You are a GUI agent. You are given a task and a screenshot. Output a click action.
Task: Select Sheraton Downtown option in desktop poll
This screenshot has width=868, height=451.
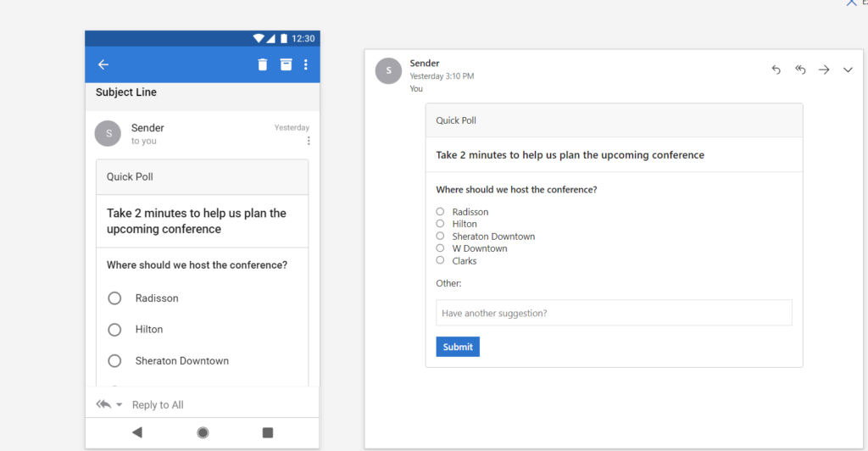(x=440, y=236)
